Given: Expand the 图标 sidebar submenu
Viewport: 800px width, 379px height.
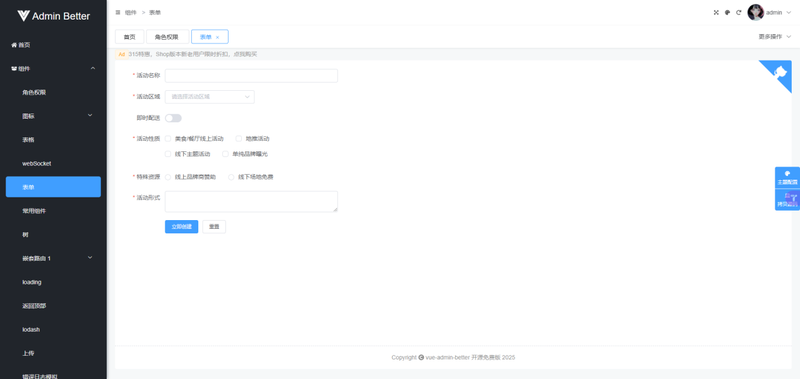Looking at the screenshot, I should (x=90, y=115).
